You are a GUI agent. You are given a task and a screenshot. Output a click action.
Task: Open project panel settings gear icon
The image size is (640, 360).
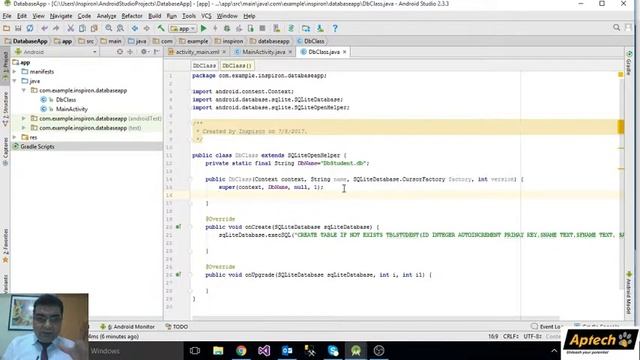pos(144,52)
